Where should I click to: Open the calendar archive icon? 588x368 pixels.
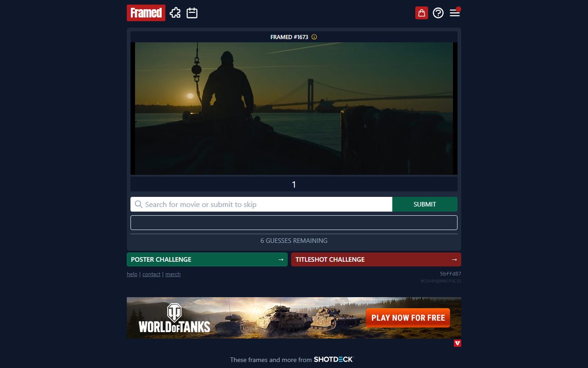[192, 13]
